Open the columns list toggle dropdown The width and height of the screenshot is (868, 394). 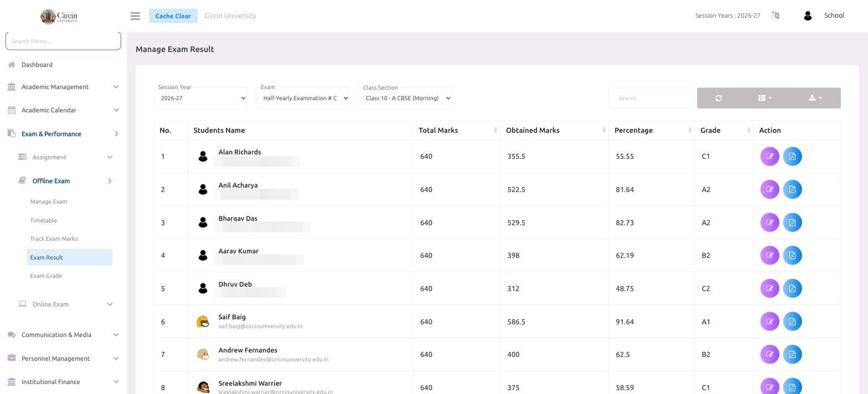point(764,98)
